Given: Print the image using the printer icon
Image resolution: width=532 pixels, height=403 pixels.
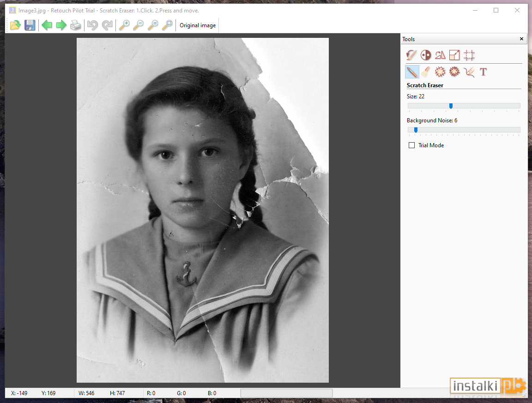Looking at the screenshot, I should [x=76, y=25].
